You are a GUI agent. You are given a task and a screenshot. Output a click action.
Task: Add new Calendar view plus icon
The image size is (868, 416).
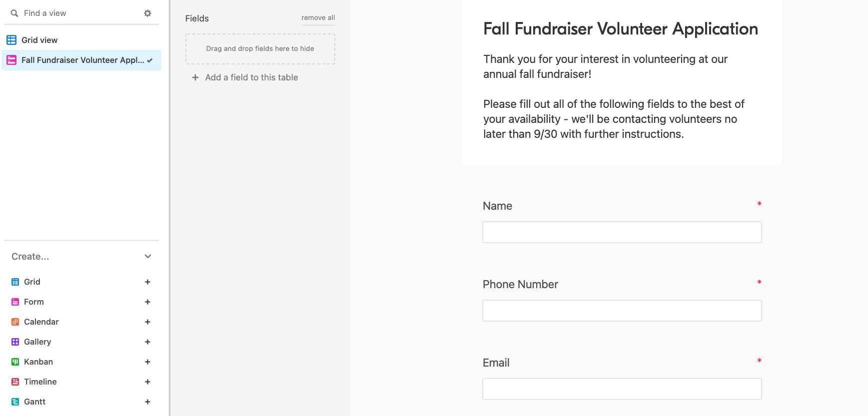coord(147,322)
